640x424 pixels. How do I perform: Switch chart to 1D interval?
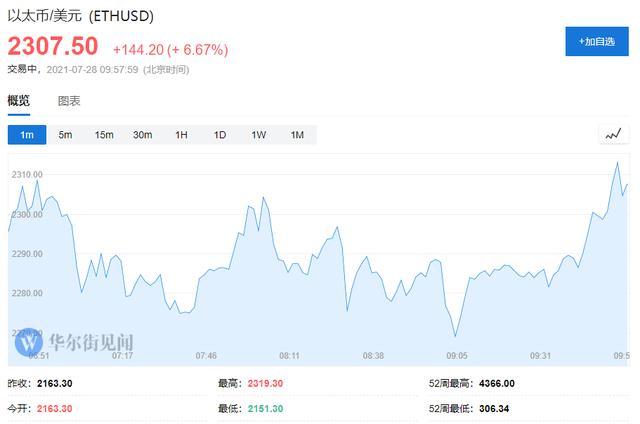(x=220, y=135)
